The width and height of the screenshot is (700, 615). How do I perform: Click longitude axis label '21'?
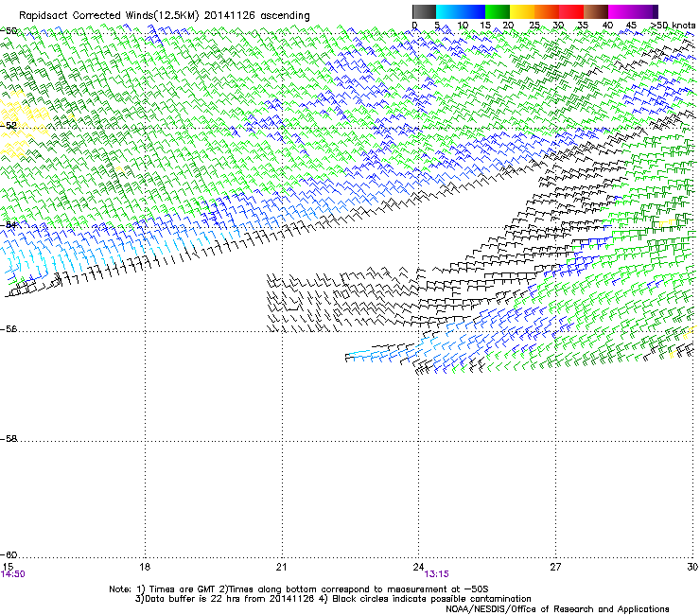click(x=281, y=567)
